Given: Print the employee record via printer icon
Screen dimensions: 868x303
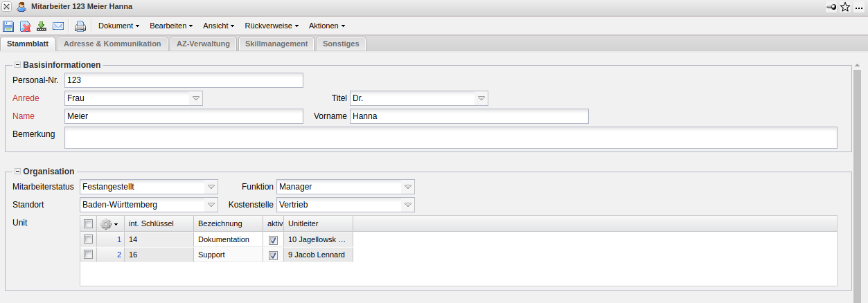Looking at the screenshot, I should [80, 26].
